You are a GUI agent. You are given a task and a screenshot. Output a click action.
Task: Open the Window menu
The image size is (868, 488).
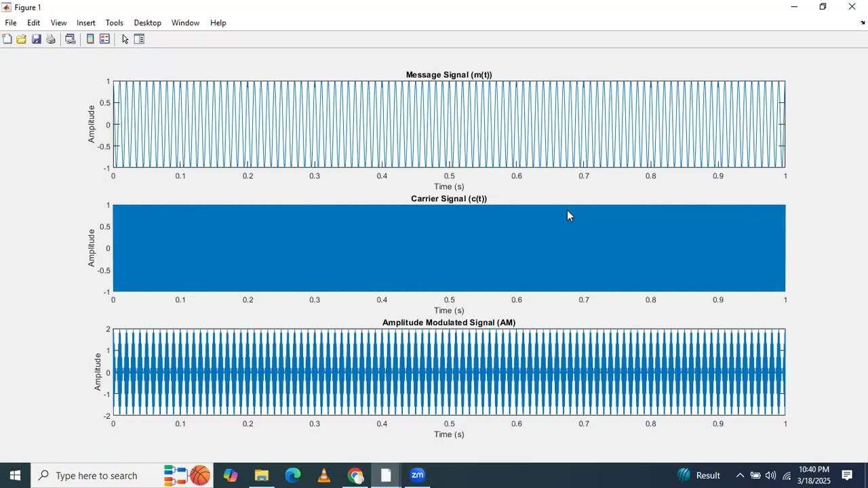186,23
